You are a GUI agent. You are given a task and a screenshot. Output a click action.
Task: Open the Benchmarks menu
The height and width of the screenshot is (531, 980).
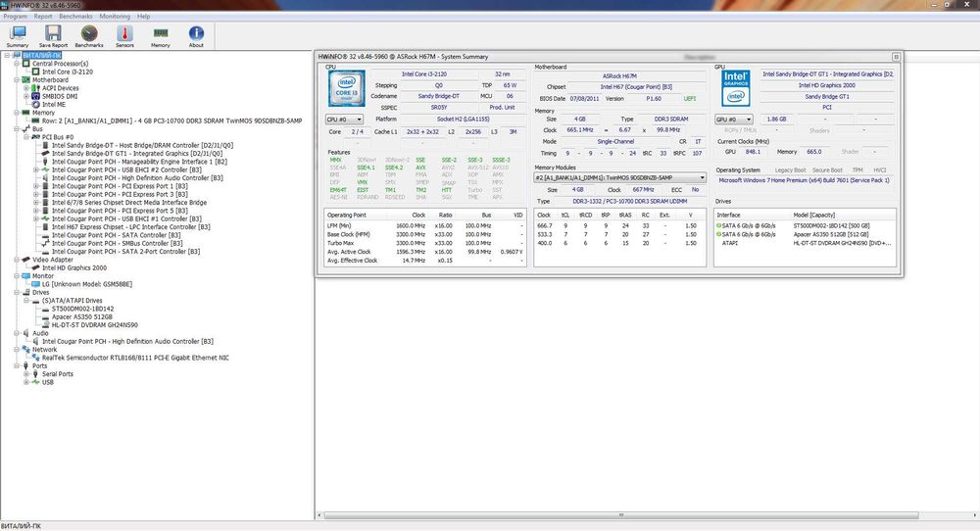(x=75, y=17)
